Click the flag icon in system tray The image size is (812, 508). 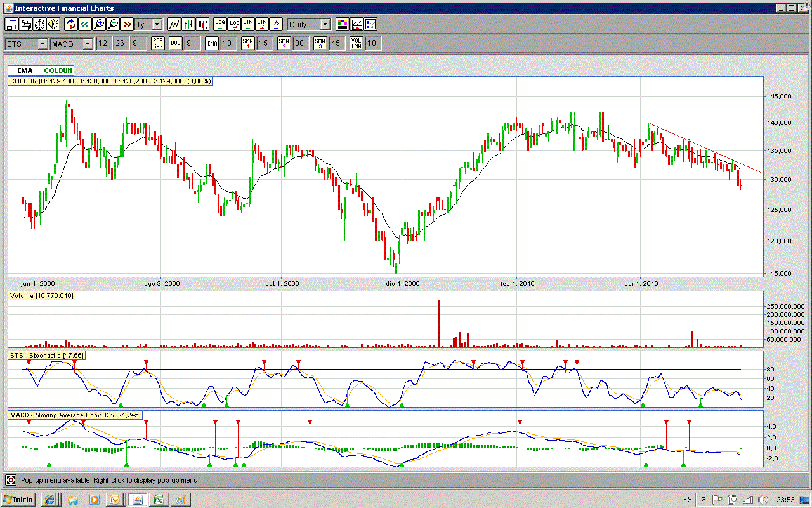[x=718, y=500]
